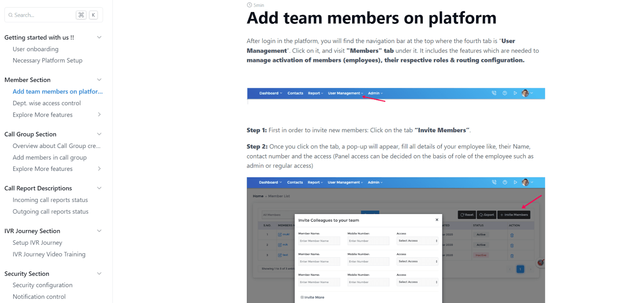Screen dimensions: 644x303
Task: Click the clock icon beside 5min
Action: 249,5
